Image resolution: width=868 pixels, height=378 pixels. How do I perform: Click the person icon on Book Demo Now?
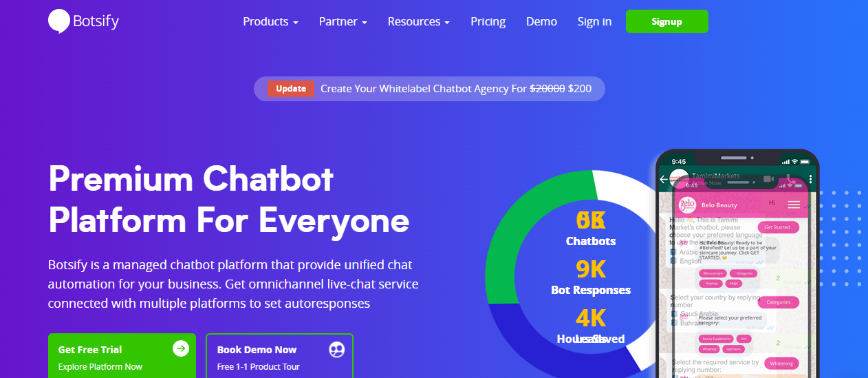tap(336, 350)
